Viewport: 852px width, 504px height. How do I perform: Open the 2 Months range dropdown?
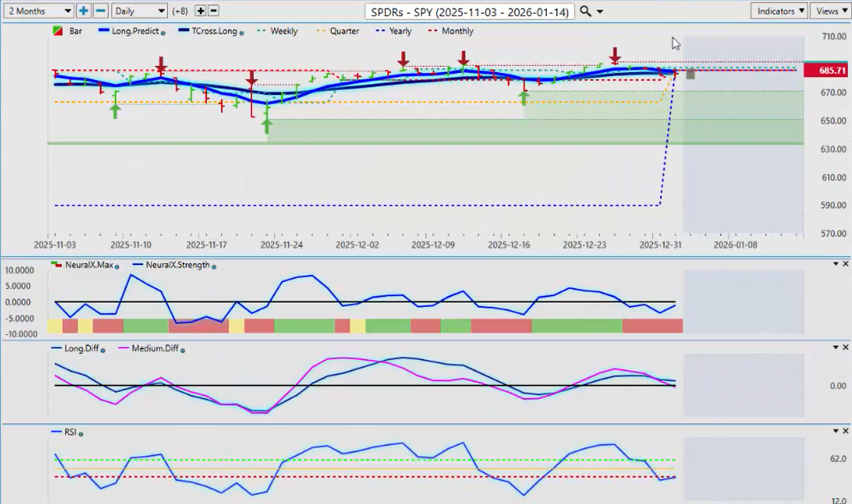coord(38,11)
